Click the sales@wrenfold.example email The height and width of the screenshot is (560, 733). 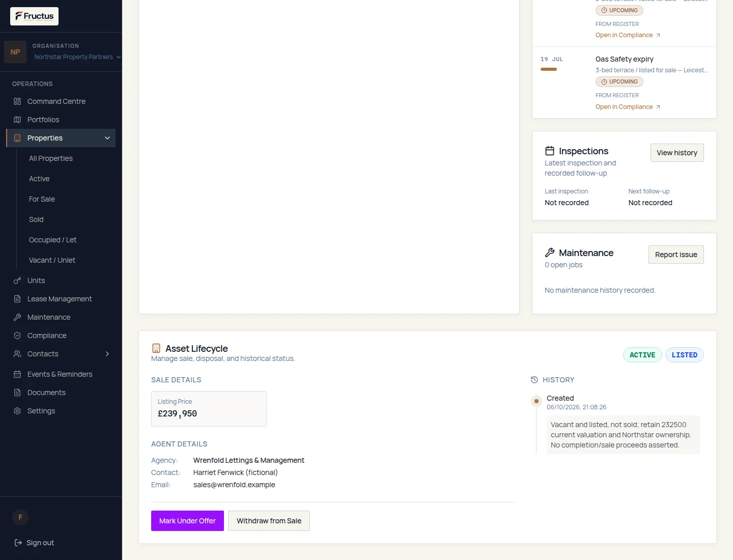(234, 485)
